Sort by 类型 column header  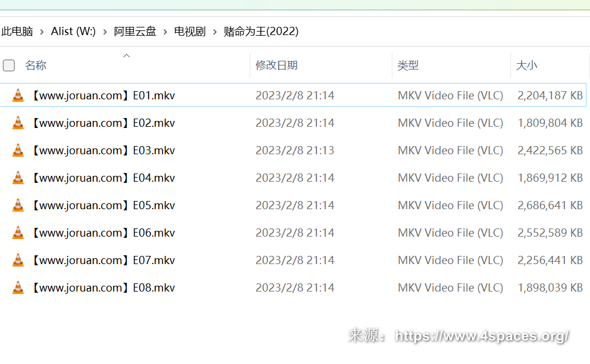(408, 65)
